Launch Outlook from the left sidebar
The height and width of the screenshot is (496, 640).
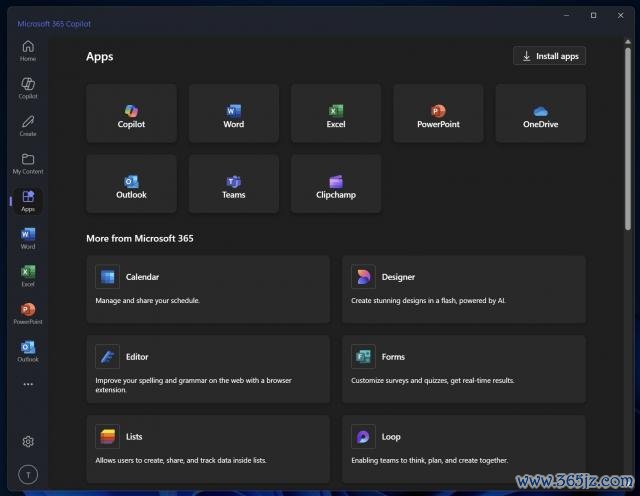[x=28, y=351]
